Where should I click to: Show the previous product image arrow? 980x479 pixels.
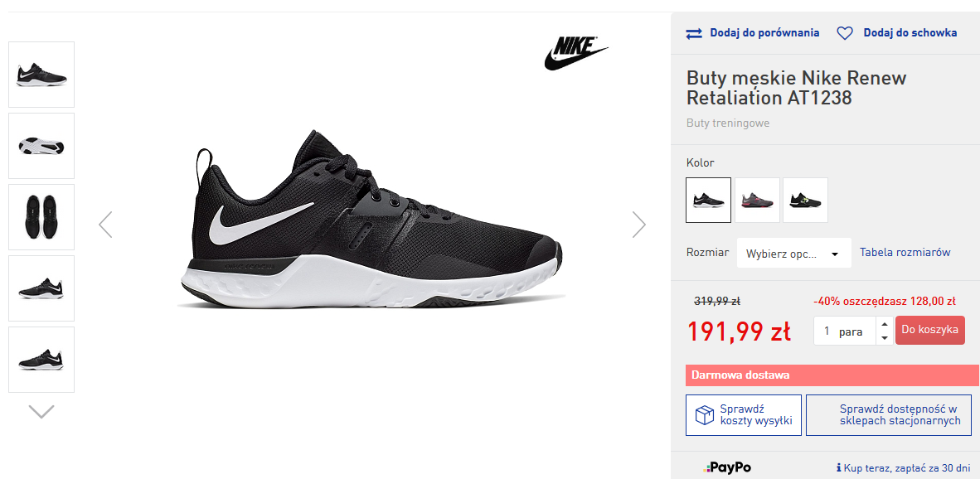[x=105, y=224]
